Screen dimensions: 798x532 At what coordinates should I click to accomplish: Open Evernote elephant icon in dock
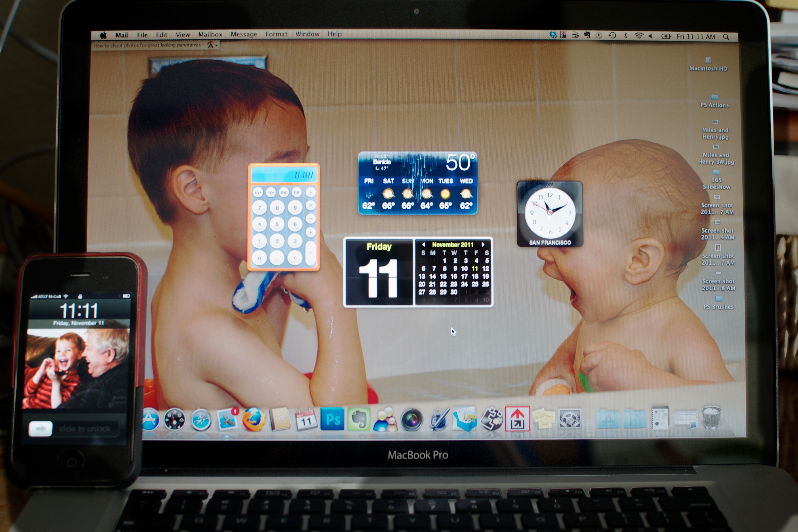[358, 420]
